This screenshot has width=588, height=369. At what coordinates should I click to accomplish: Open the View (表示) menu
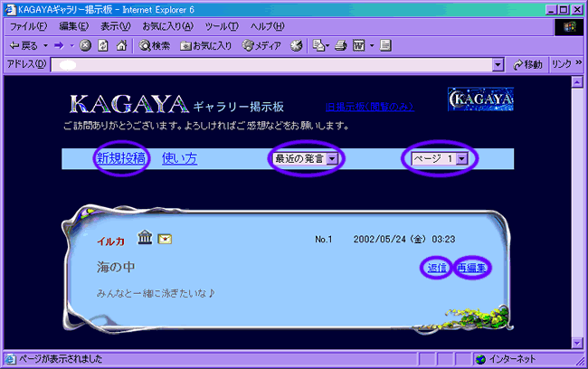pyautogui.click(x=116, y=26)
